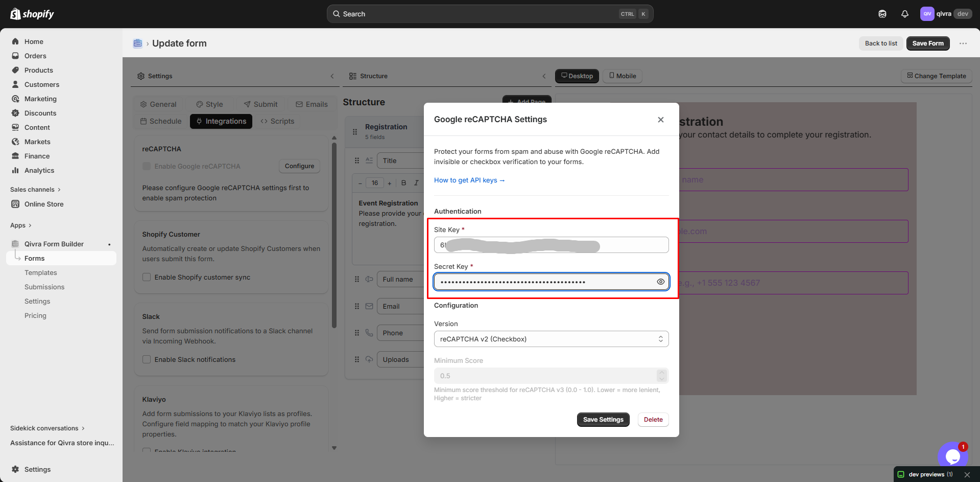Expand Sales channels
This screenshot has width=980, height=482.
[36, 190]
